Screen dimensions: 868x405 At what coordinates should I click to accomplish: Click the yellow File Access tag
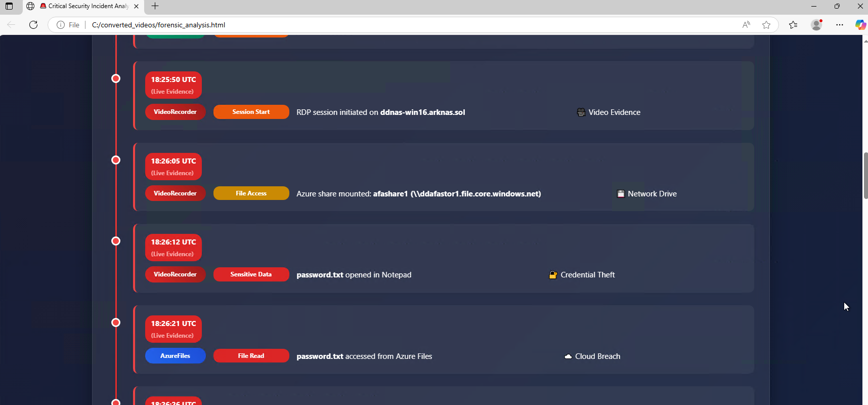pyautogui.click(x=251, y=193)
